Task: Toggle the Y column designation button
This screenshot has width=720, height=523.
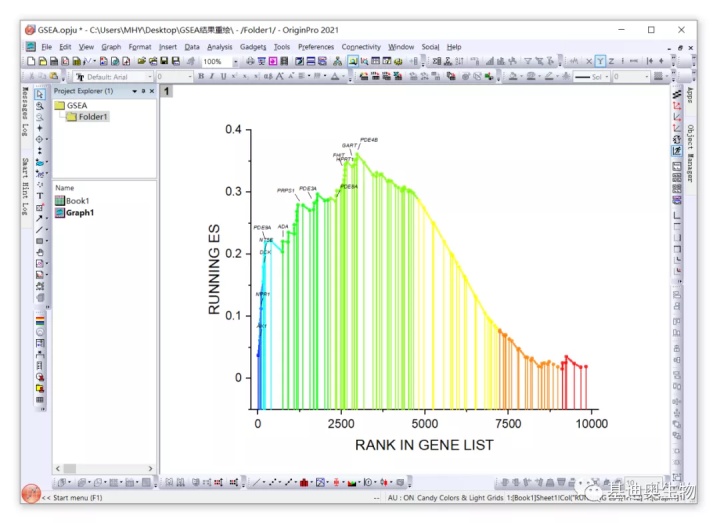Action: tap(600, 61)
